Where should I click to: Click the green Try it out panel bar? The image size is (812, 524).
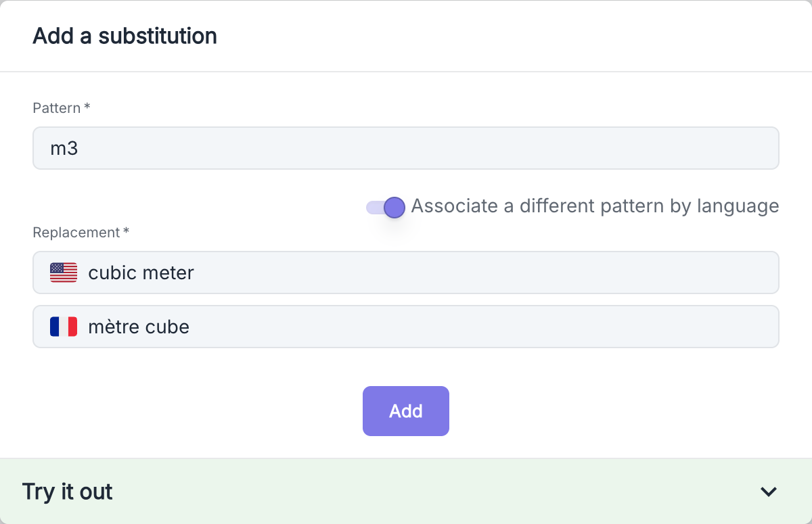(406, 492)
